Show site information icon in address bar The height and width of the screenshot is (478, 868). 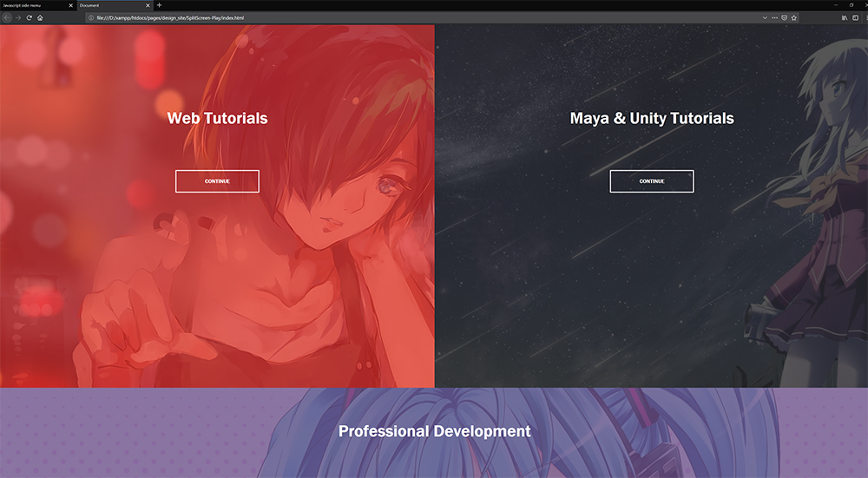pos(91,17)
